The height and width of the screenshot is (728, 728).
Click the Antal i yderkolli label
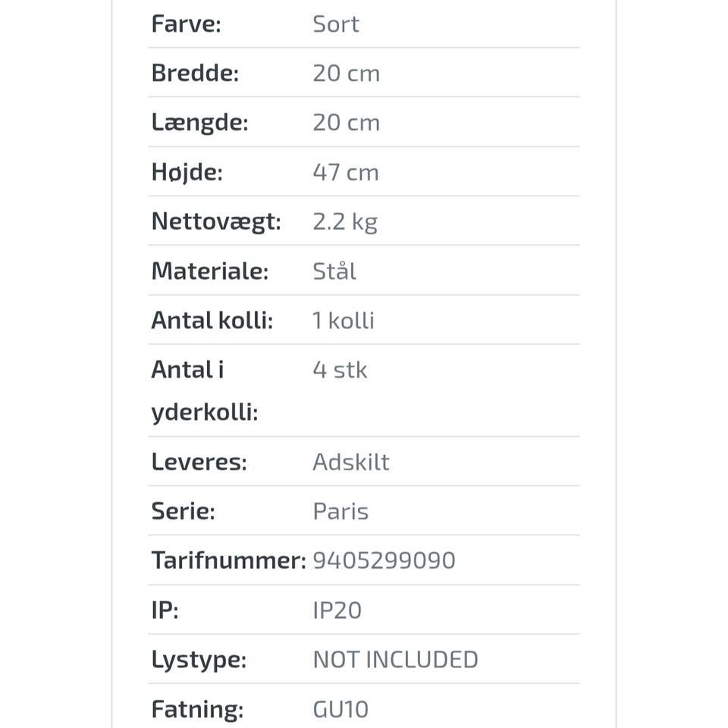pyautogui.click(x=205, y=391)
